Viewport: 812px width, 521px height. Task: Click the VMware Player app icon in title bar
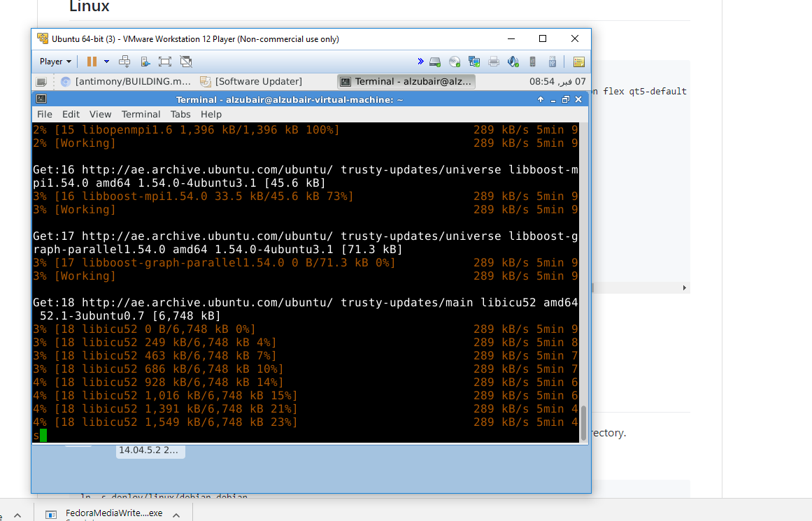[43, 39]
